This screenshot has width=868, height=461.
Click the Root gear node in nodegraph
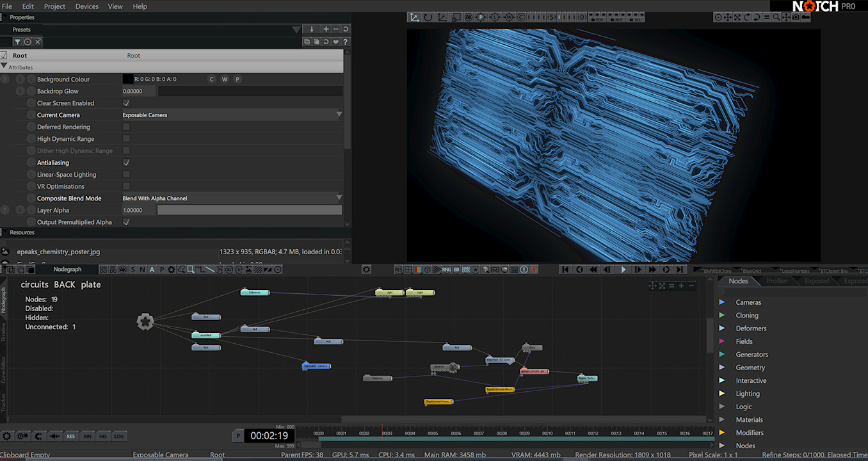pyautogui.click(x=145, y=322)
